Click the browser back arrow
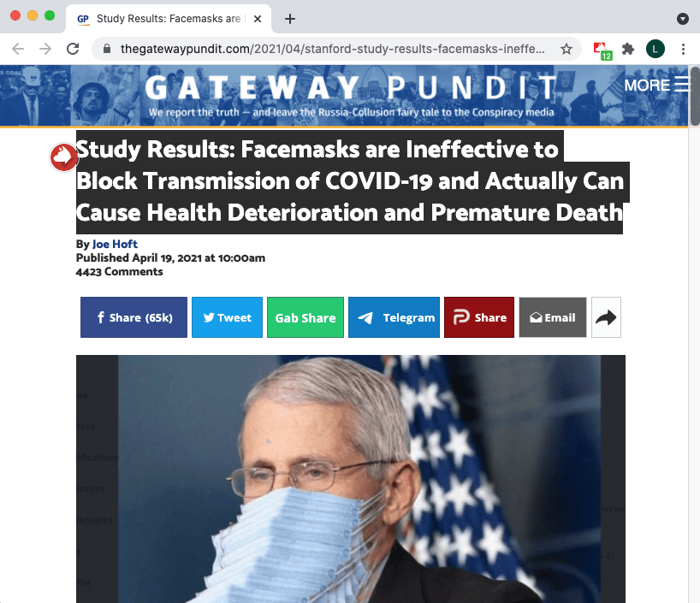Viewport: 700px width, 603px height. (x=18, y=49)
